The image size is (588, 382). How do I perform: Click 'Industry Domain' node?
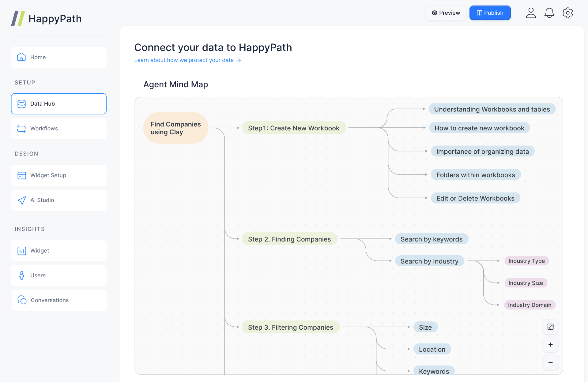530,305
